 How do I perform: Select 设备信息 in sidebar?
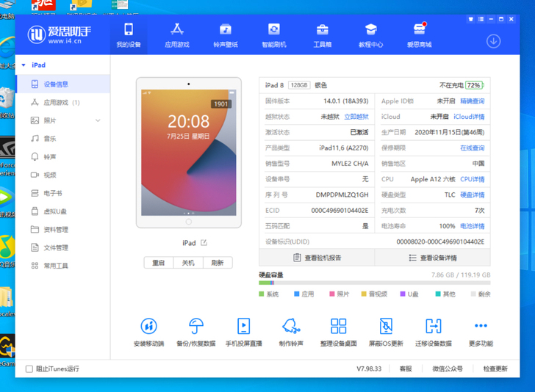(x=63, y=84)
